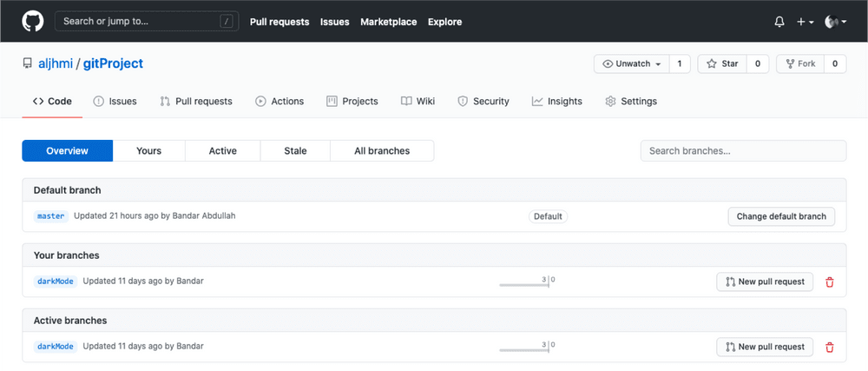
Task: Click ahead/behind bar in Active branches row
Action: pos(527,348)
